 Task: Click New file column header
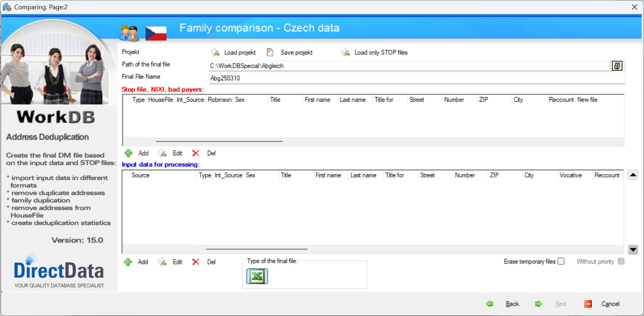point(587,100)
